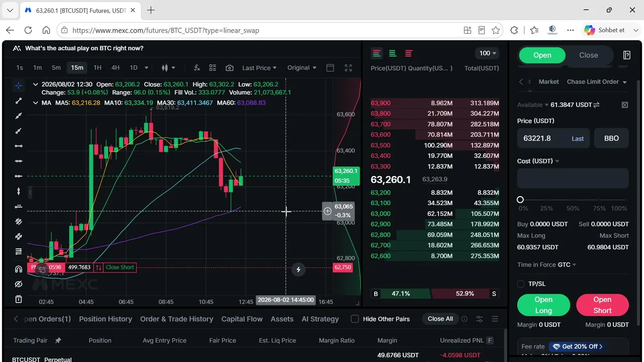
Task: Open the AI Strategy tab
Action: [x=320, y=319]
